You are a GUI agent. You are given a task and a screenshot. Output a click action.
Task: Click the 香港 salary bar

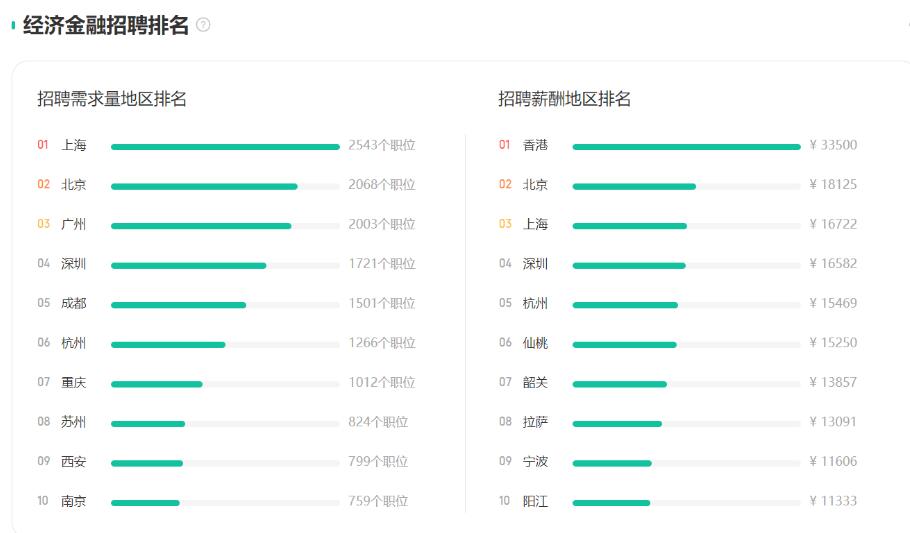pos(686,146)
